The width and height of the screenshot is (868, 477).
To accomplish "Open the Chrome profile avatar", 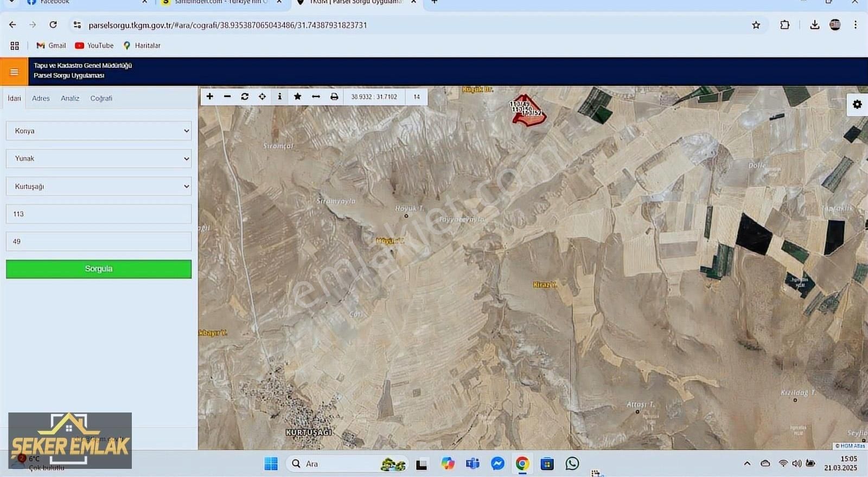I will (x=835, y=25).
